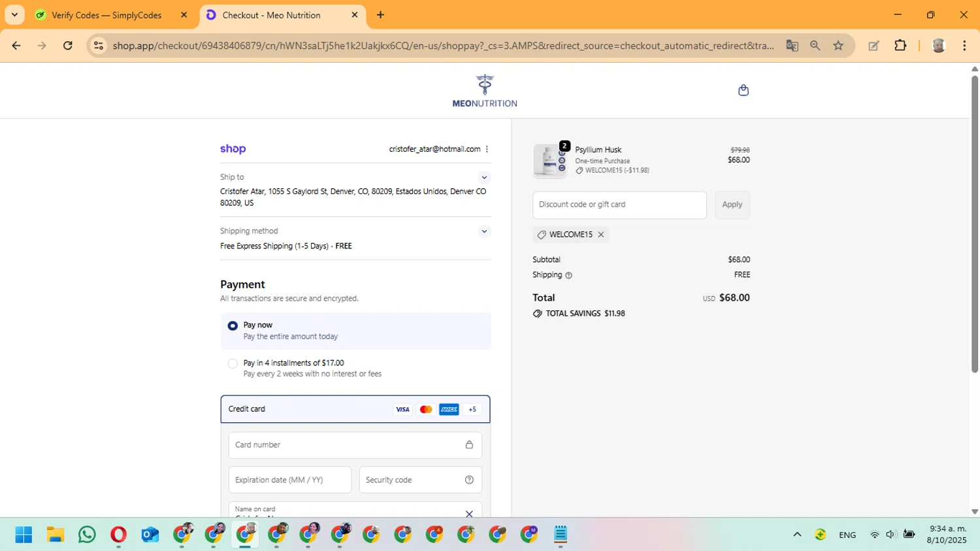Click the email cristofer_atar@hotmail.com
The width and height of the screenshot is (980, 551).
[x=434, y=149]
